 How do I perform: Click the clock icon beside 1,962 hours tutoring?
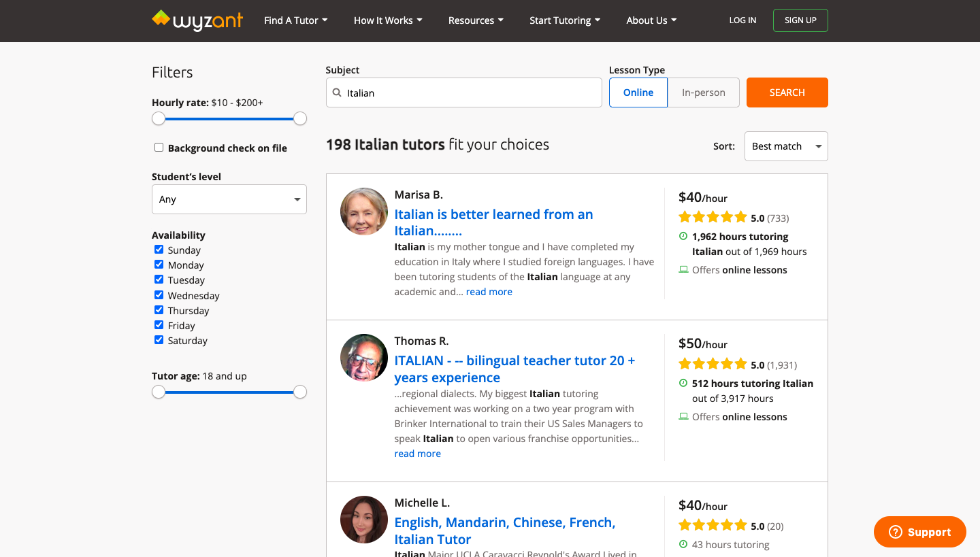[683, 236]
